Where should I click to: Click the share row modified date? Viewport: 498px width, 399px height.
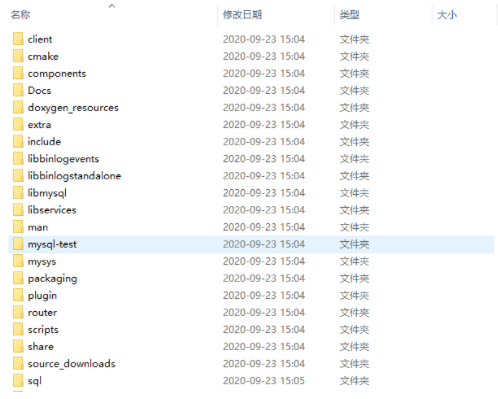point(264,347)
